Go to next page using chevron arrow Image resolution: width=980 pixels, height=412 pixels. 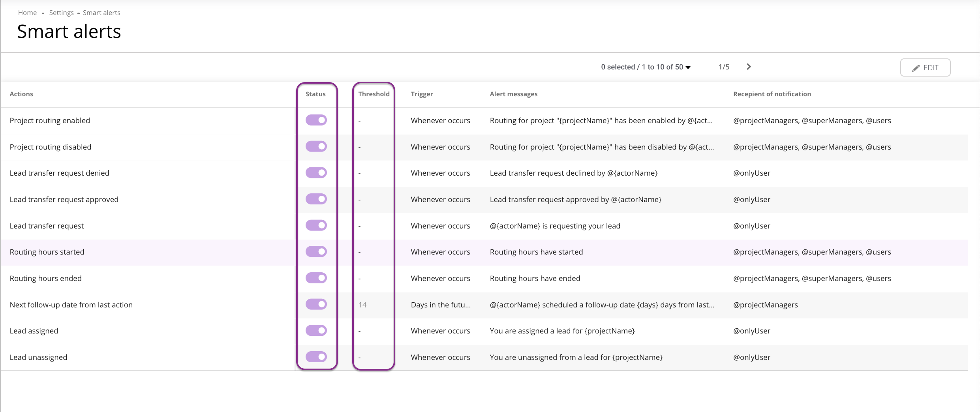point(749,67)
